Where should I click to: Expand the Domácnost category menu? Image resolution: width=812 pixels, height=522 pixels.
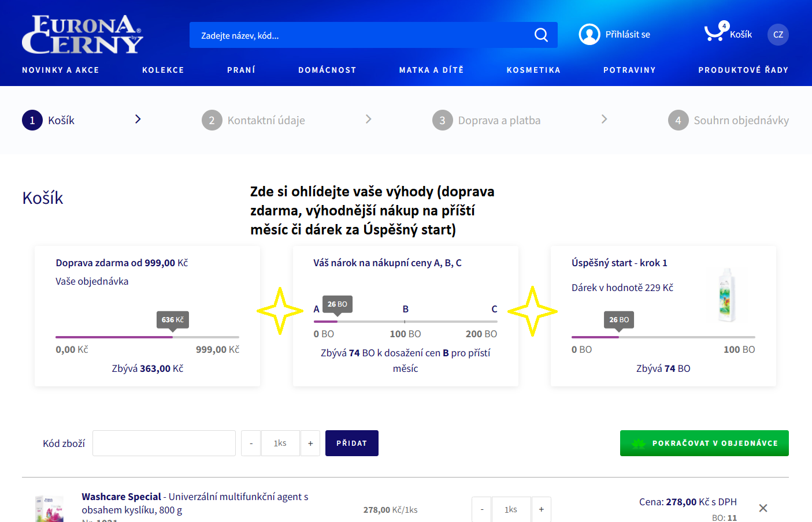(x=327, y=70)
